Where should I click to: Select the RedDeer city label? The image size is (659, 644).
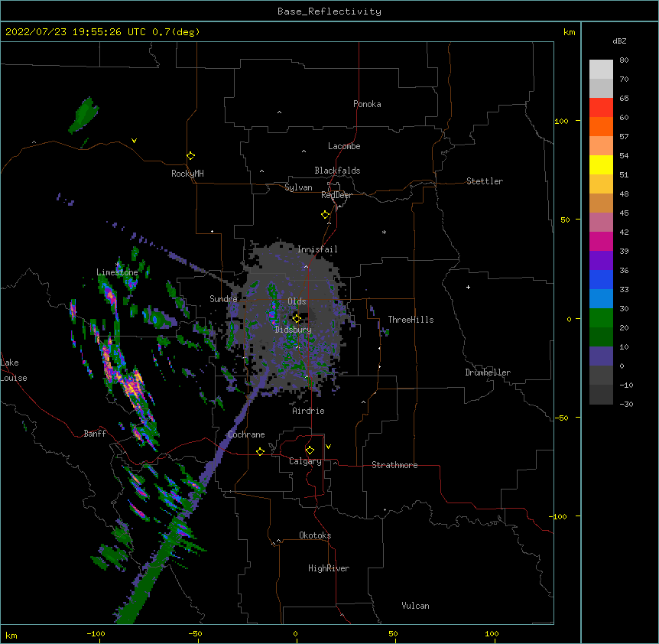point(336,195)
